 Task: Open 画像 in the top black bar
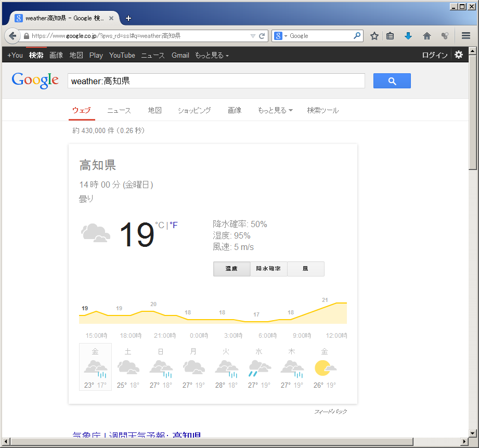56,55
